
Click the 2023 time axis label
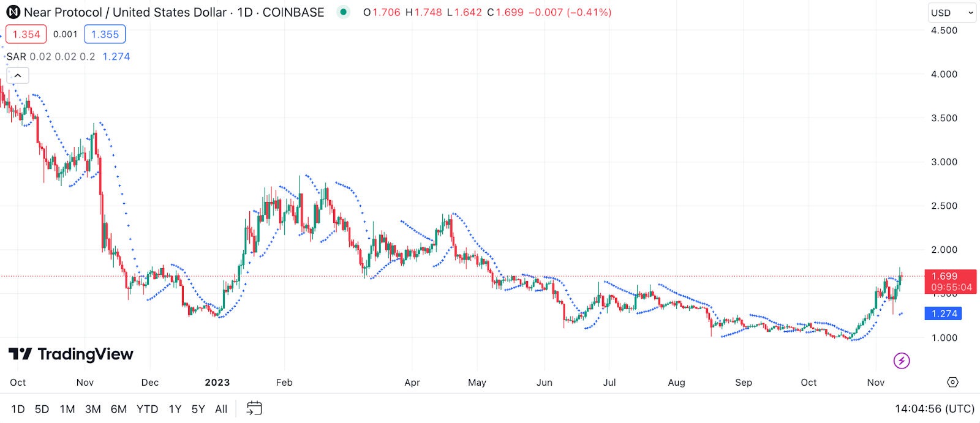pyautogui.click(x=217, y=382)
